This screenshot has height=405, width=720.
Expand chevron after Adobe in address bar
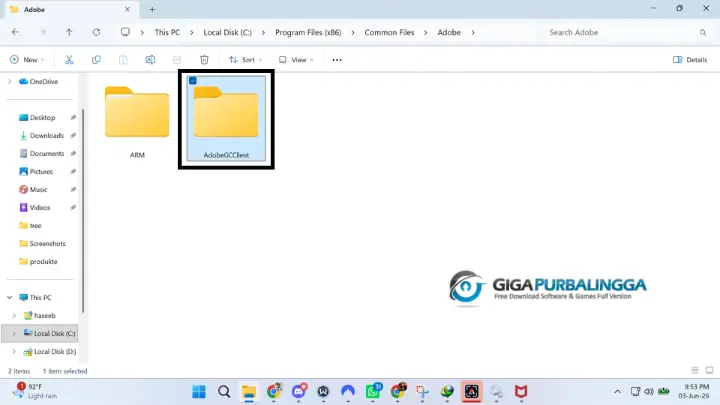tap(472, 33)
